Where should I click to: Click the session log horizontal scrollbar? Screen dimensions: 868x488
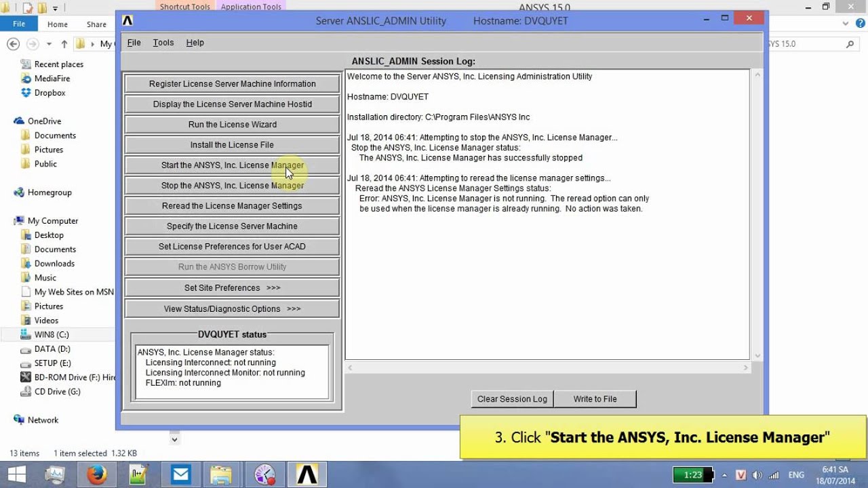pos(547,368)
